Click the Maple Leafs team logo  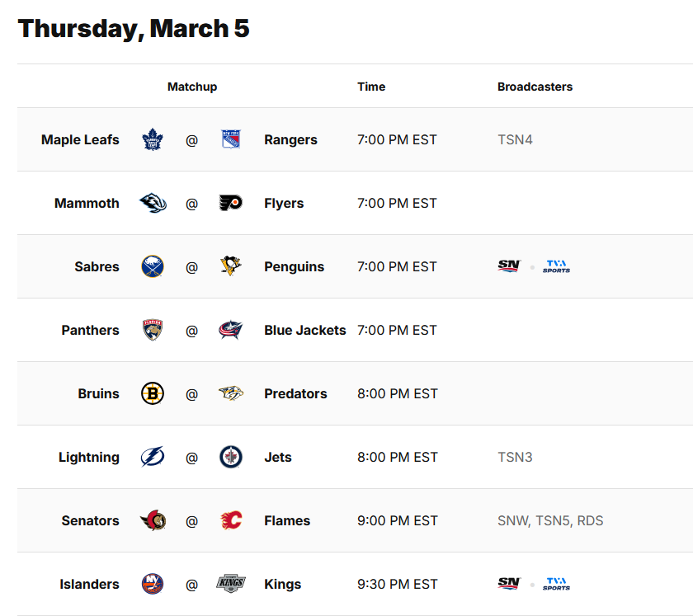click(x=153, y=140)
